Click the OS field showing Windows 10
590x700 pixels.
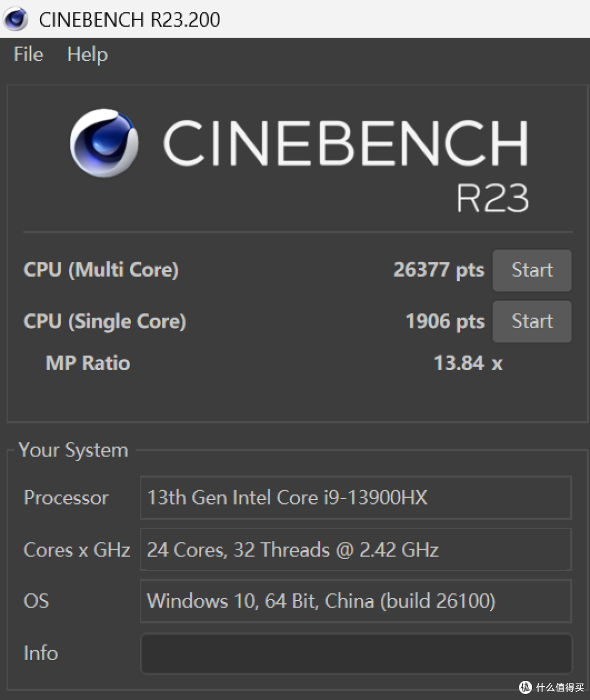click(356, 601)
